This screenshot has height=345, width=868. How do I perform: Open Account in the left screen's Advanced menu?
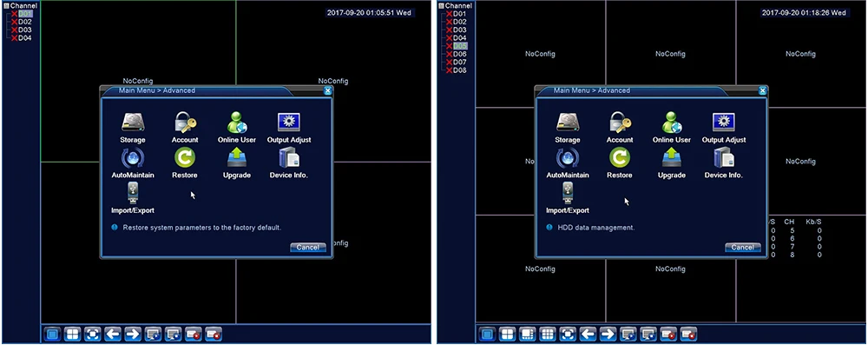185,128
